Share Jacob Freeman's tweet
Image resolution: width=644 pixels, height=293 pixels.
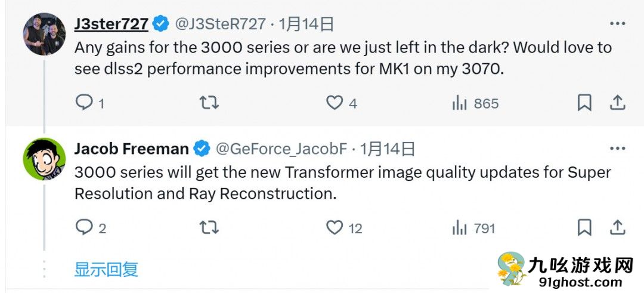[x=617, y=227]
